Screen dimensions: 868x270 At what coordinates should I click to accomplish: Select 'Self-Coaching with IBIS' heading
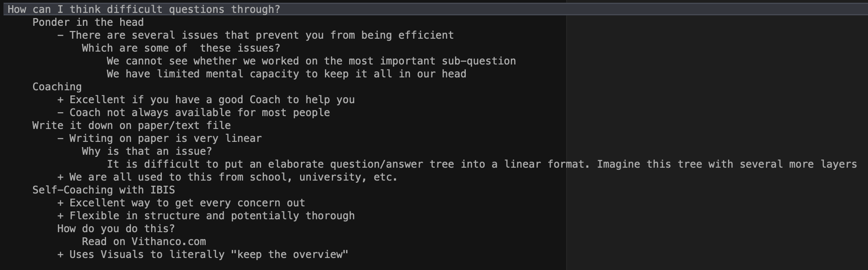coord(103,190)
